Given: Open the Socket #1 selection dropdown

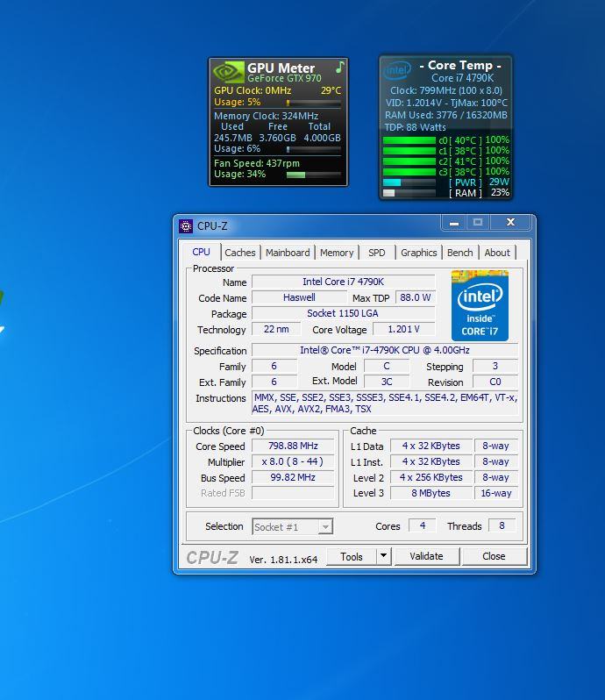Looking at the screenshot, I should pyautogui.click(x=292, y=527).
